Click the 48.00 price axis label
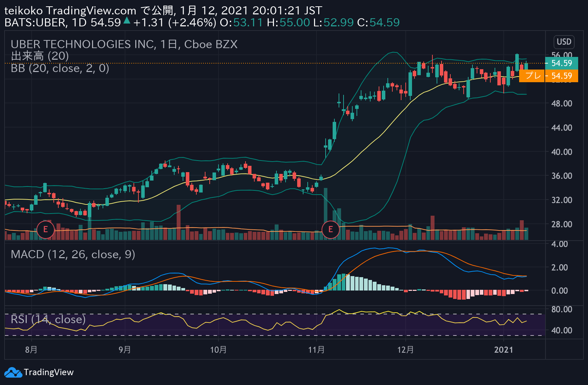Image resolution: width=588 pixels, height=385 pixels. [562, 104]
